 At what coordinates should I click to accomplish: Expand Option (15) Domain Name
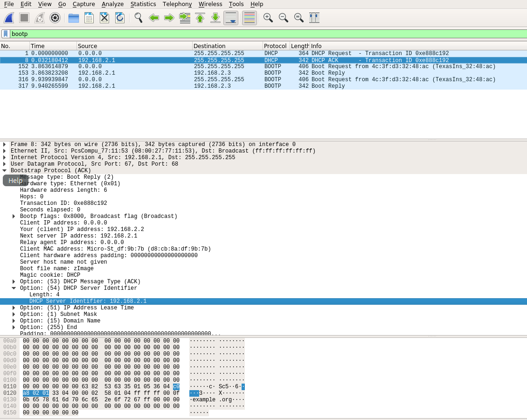14,321
